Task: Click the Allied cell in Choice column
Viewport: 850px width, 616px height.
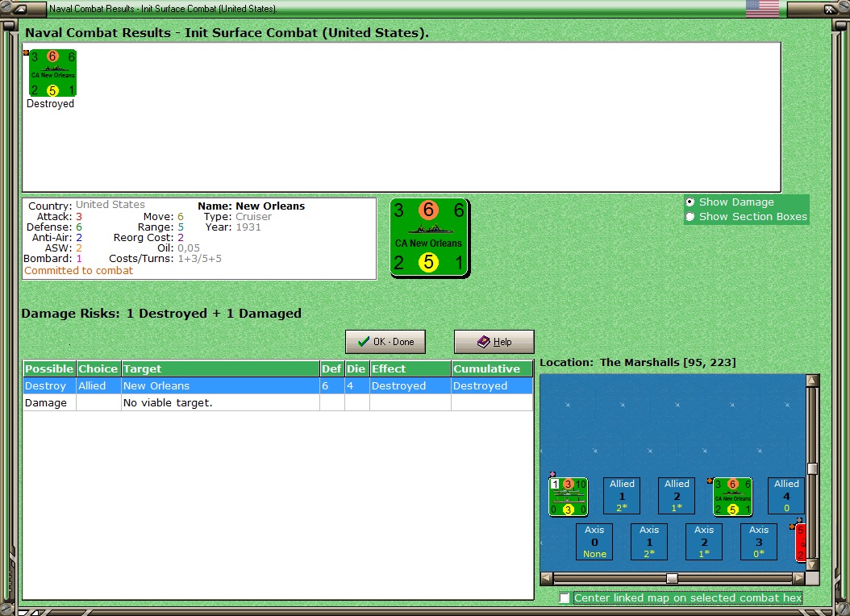Action: (x=98, y=385)
